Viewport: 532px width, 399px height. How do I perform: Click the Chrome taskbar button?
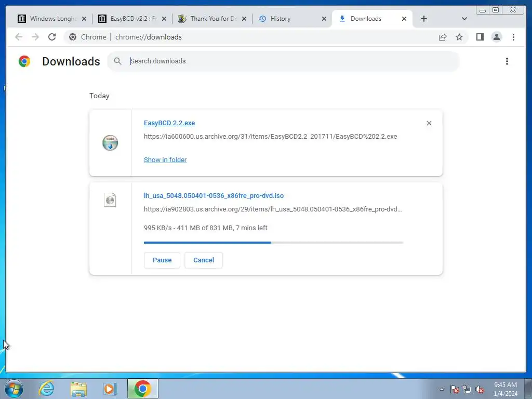point(143,389)
